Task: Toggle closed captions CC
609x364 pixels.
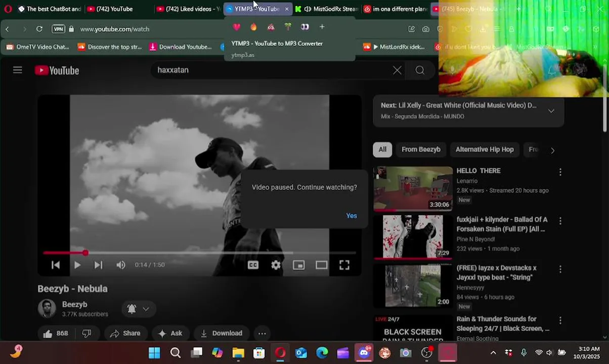Action: point(253,265)
